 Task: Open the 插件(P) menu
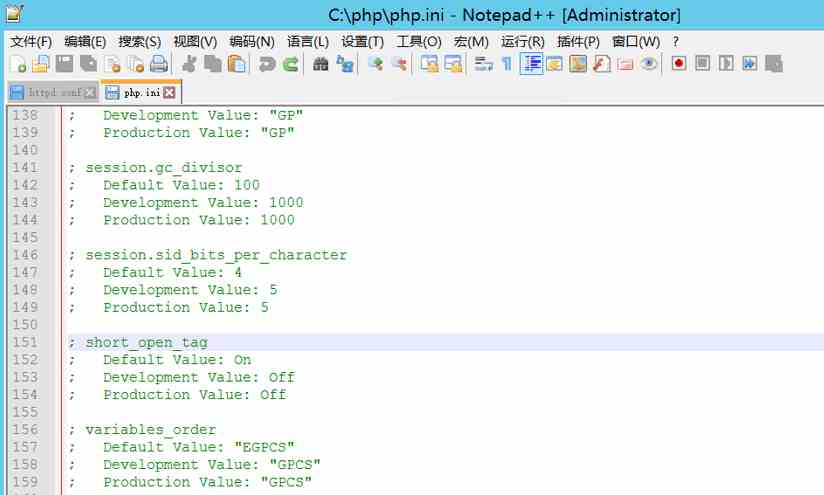point(578,42)
